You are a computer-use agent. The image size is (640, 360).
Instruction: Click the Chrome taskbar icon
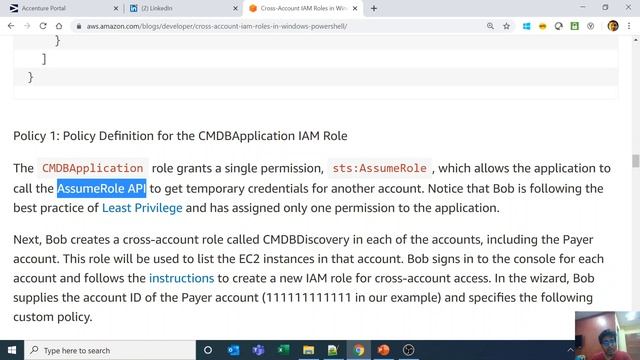coord(358,350)
